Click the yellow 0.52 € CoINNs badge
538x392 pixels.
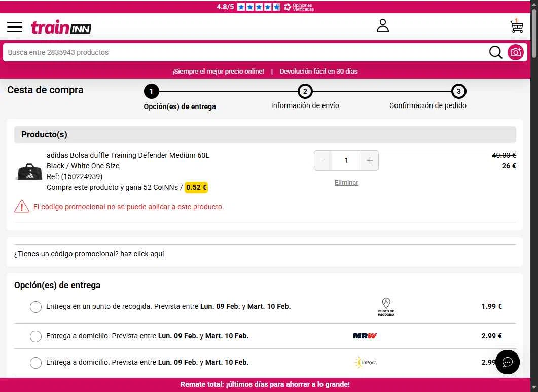click(196, 187)
